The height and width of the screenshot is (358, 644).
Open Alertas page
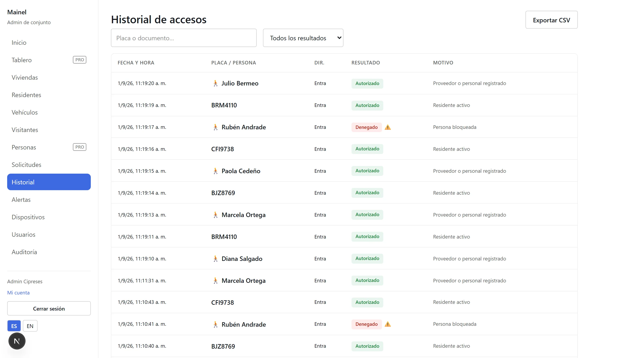[x=49, y=200]
